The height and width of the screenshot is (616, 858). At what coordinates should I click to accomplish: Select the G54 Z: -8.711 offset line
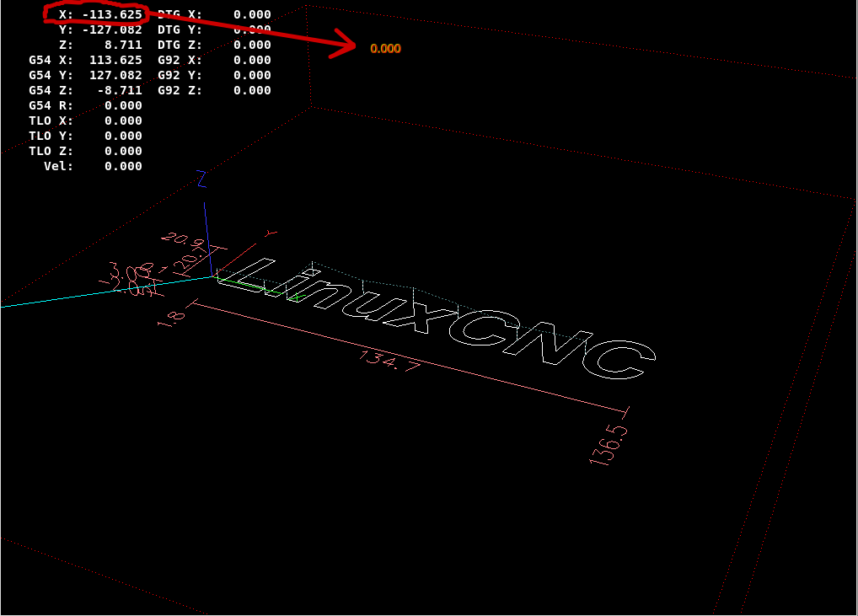click(x=85, y=90)
